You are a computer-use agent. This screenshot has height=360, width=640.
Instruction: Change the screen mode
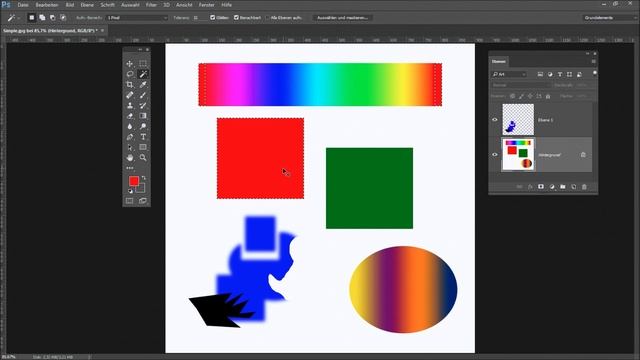pos(143,201)
